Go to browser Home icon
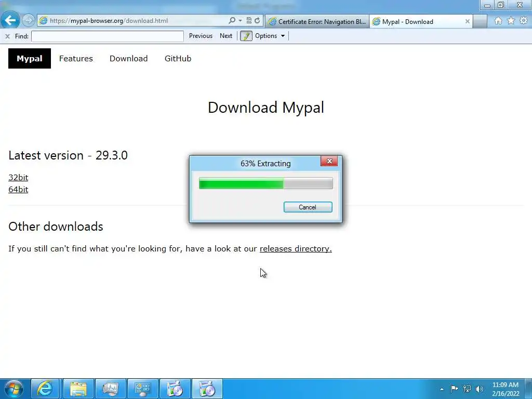 coord(498,21)
